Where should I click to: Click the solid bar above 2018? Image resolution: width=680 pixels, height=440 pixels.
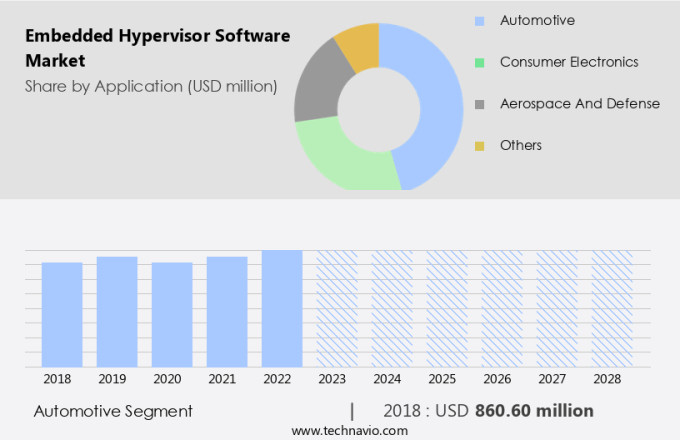tap(62, 314)
